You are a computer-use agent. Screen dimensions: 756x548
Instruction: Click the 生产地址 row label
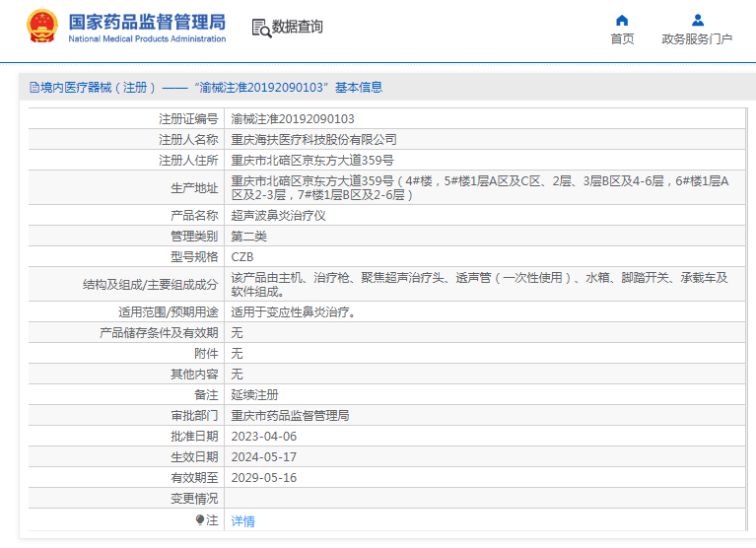point(194,188)
